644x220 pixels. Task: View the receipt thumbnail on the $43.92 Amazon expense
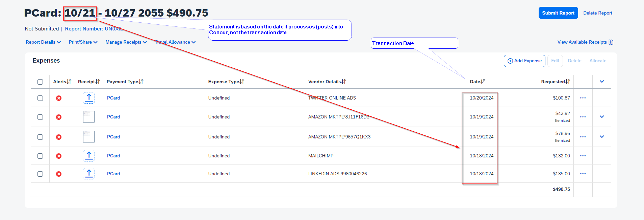point(88,117)
